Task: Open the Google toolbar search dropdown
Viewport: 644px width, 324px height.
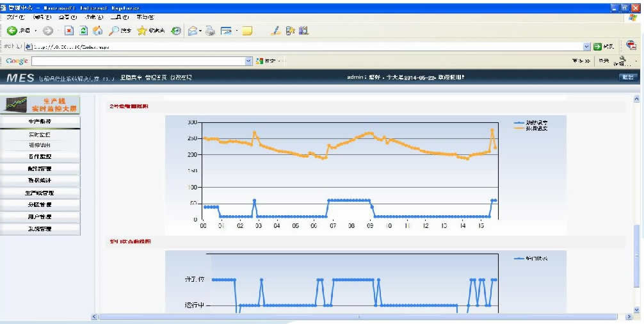Action: coord(249,61)
